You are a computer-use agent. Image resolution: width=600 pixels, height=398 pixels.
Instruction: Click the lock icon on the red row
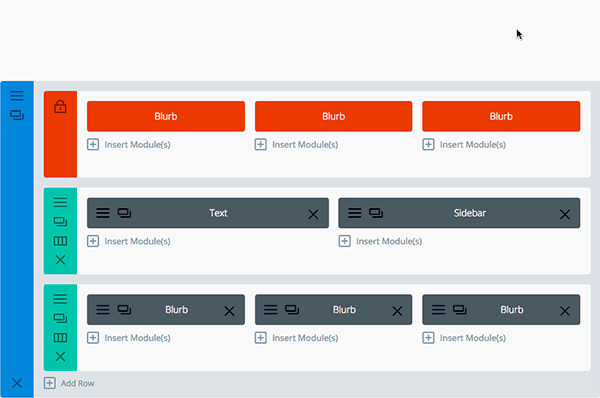pyautogui.click(x=60, y=107)
